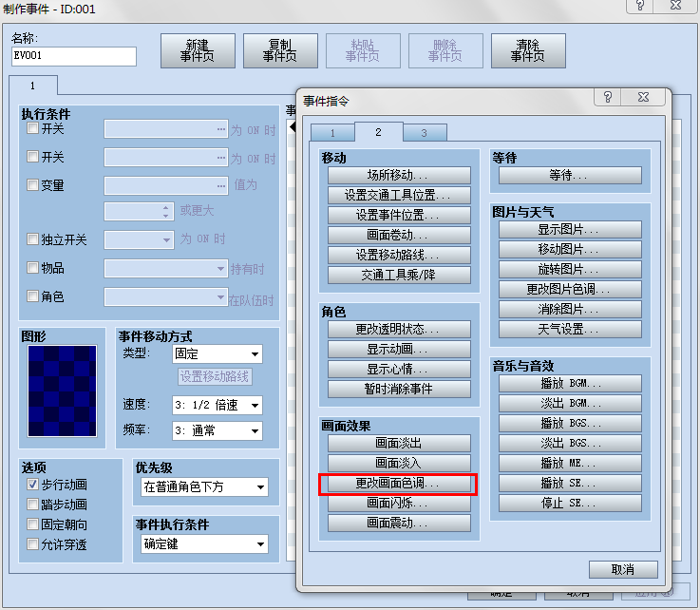Click the 显示动画 command
This screenshot has width=700, height=610.
tap(399, 350)
